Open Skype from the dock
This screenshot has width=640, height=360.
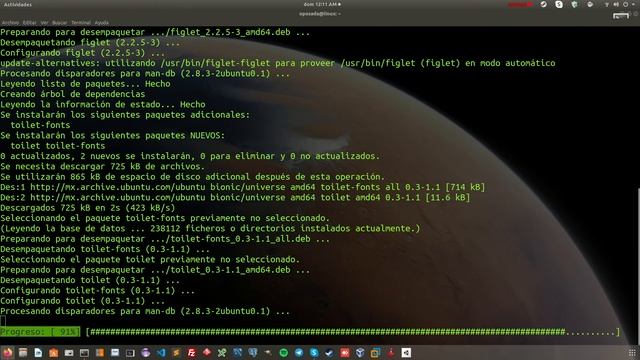click(x=314, y=352)
